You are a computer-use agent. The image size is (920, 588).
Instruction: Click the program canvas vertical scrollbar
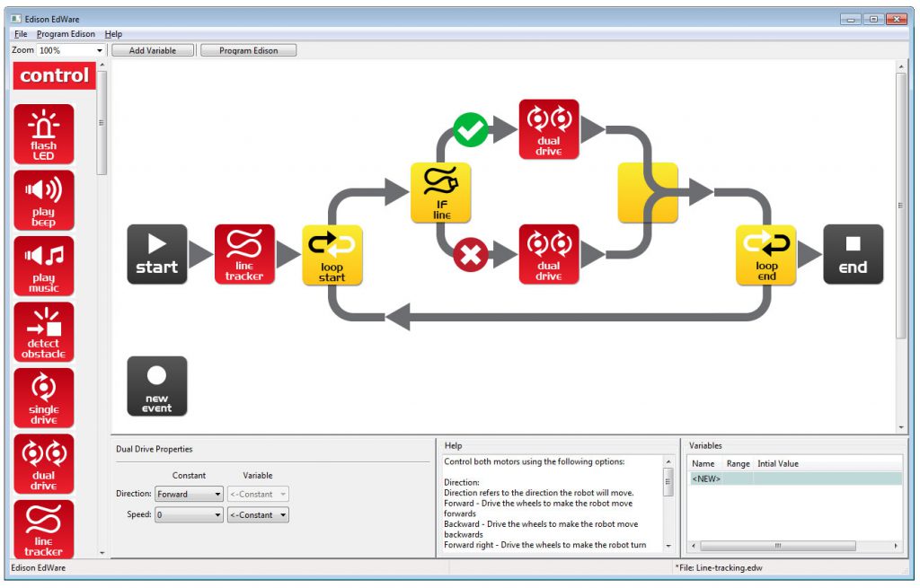point(901,206)
